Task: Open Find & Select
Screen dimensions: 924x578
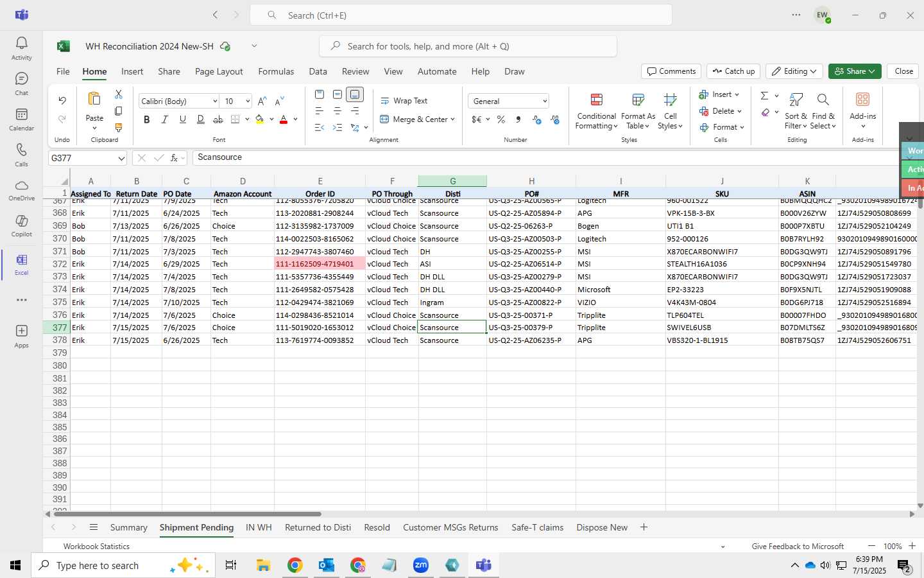Action: (x=823, y=111)
